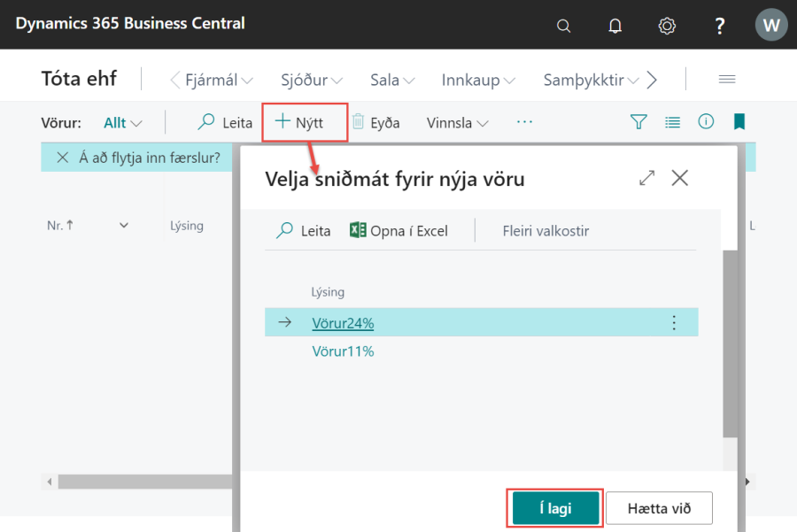Switch list view layout icon
This screenshot has width=797, height=532.
coord(672,122)
